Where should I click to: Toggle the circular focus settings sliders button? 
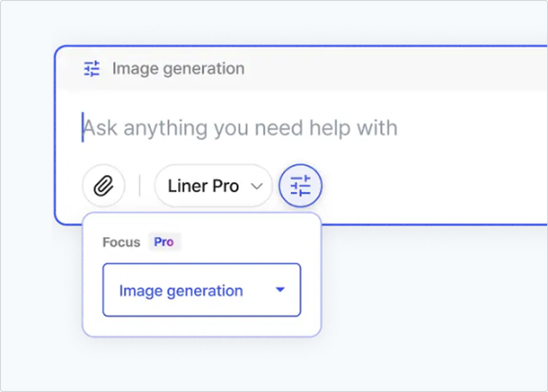pyautogui.click(x=300, y=186)
